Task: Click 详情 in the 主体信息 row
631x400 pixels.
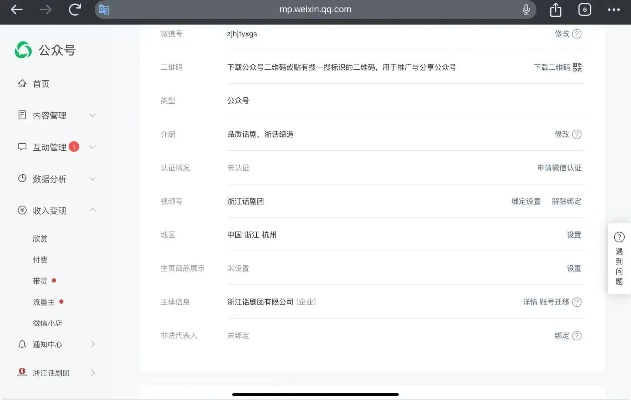Action: pyautogui.click(x=530, y=302)
